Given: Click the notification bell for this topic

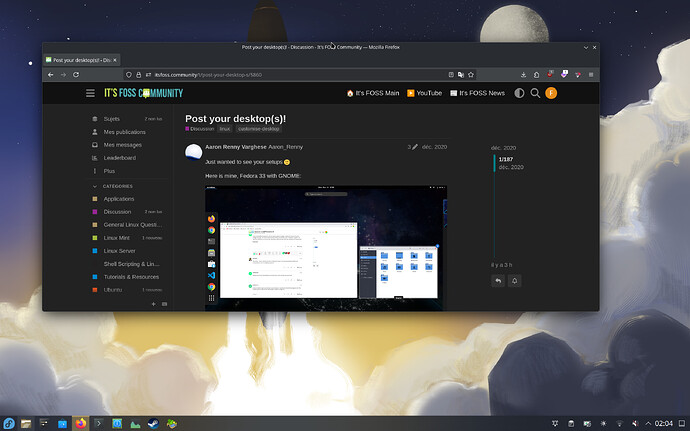Looking at the screenshot, I should pos(515,281).
